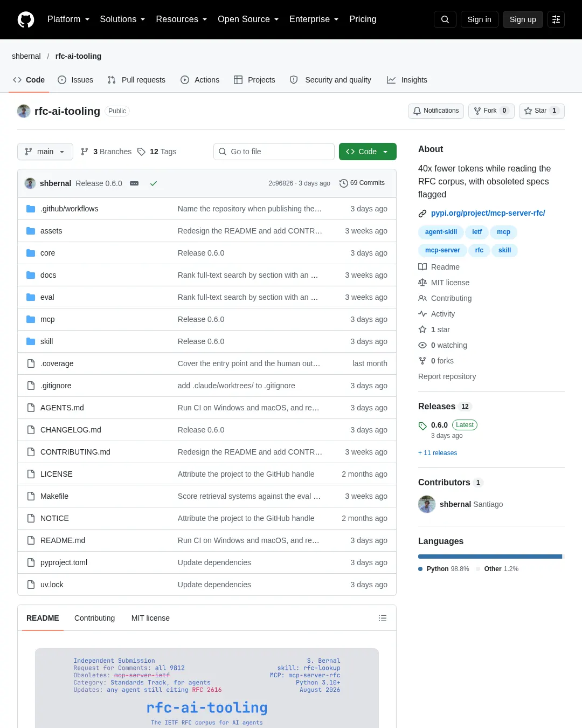Click the gray dot beside Other 1.2%

click(x=478, y=569)
